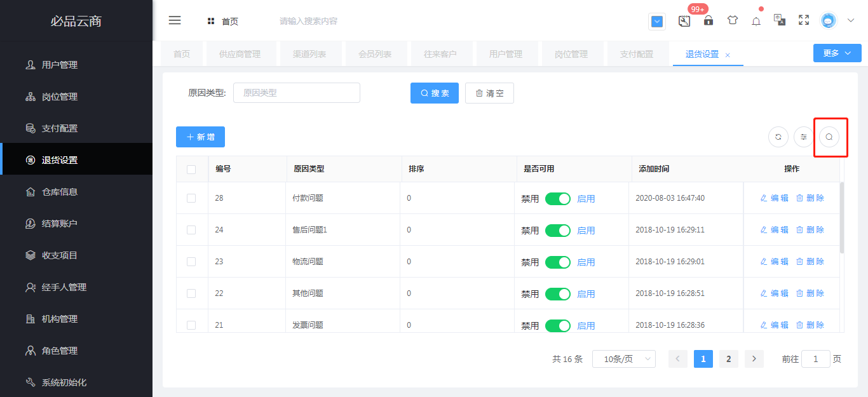The height and width of the screenshot is (397, 868).
Task: Click the 新增 button
Action: point(200,137)
